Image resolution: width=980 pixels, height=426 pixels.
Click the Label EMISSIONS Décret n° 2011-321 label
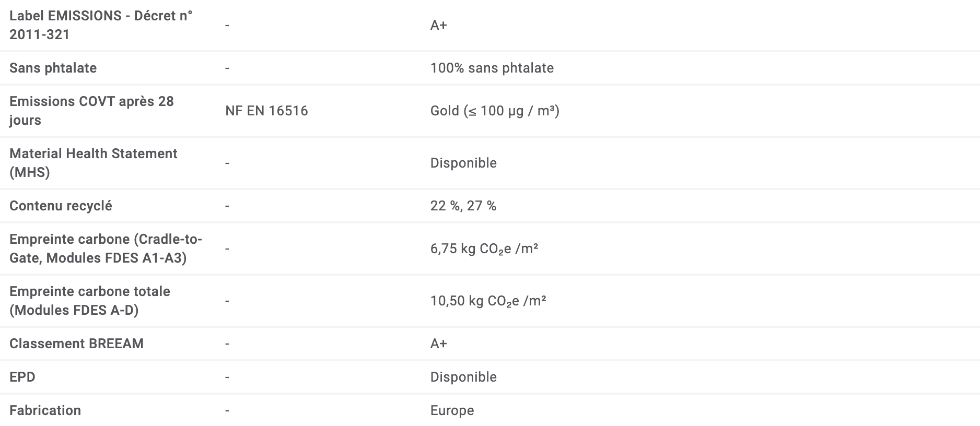[101, 25]
